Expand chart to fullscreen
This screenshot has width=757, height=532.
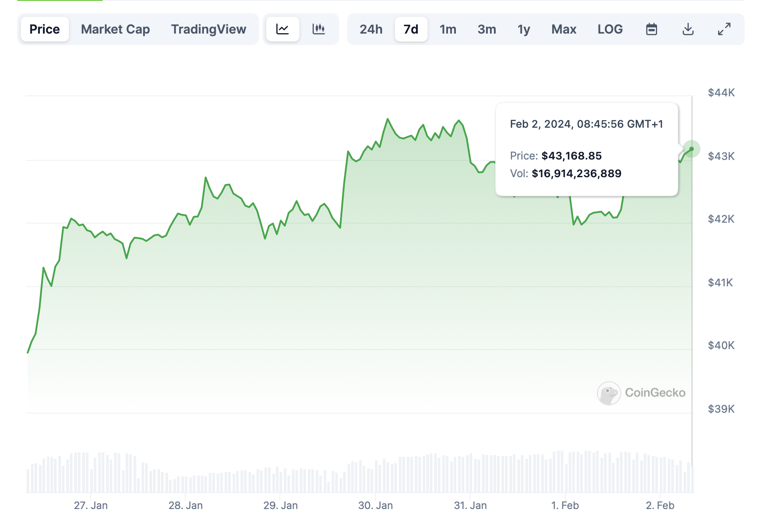(x=724, y=29)
